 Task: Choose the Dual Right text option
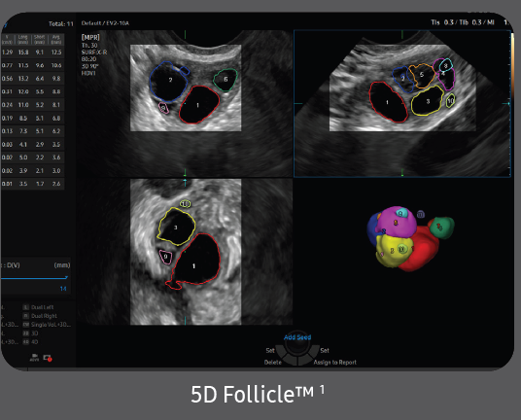[44, 316]
